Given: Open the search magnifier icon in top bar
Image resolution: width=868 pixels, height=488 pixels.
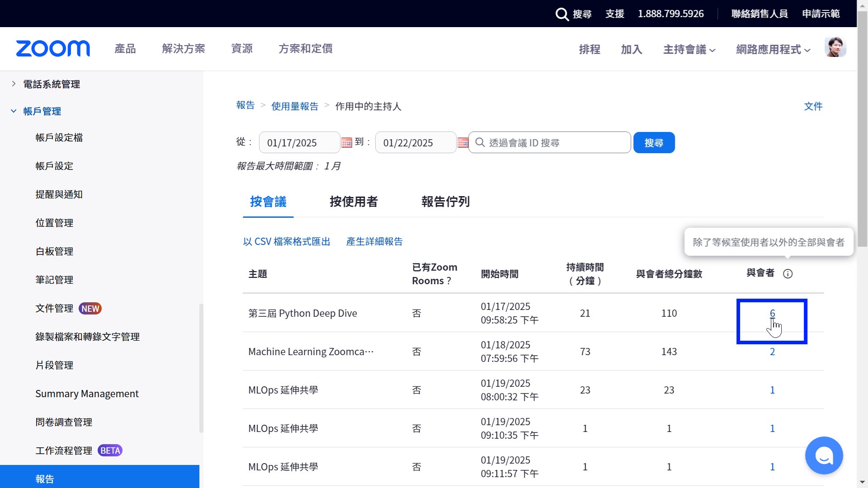Looking at the screenshot, I should pos(561,14).
